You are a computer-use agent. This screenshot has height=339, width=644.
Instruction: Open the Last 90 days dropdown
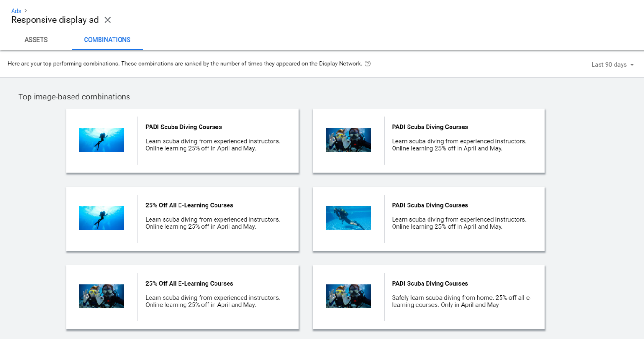coord(613,64)
